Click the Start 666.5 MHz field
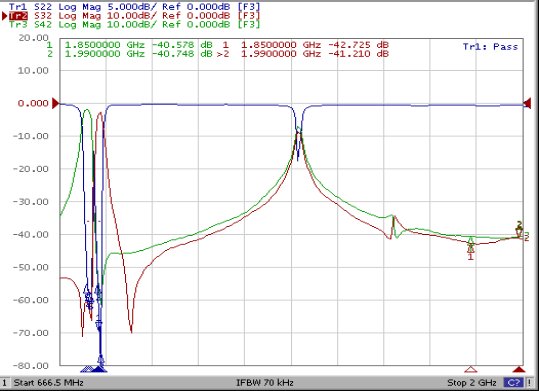The height and width of the screenshot is (391, 539). 48,382
